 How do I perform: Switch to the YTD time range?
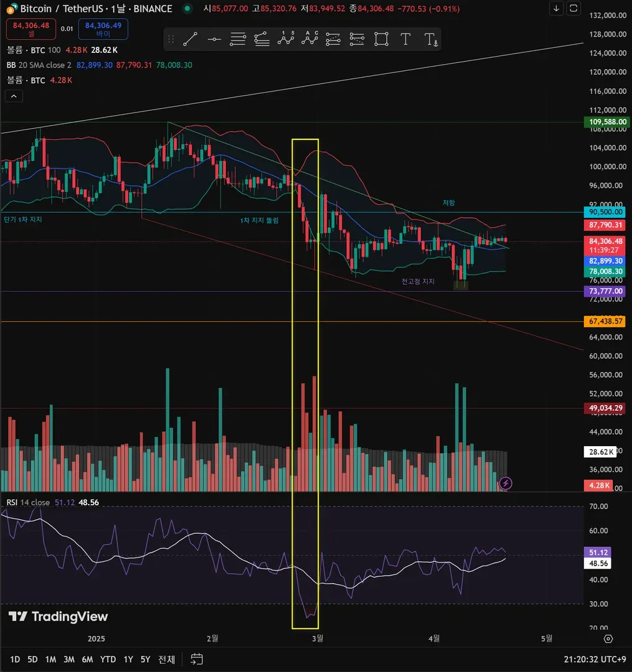tap(108, 659)
